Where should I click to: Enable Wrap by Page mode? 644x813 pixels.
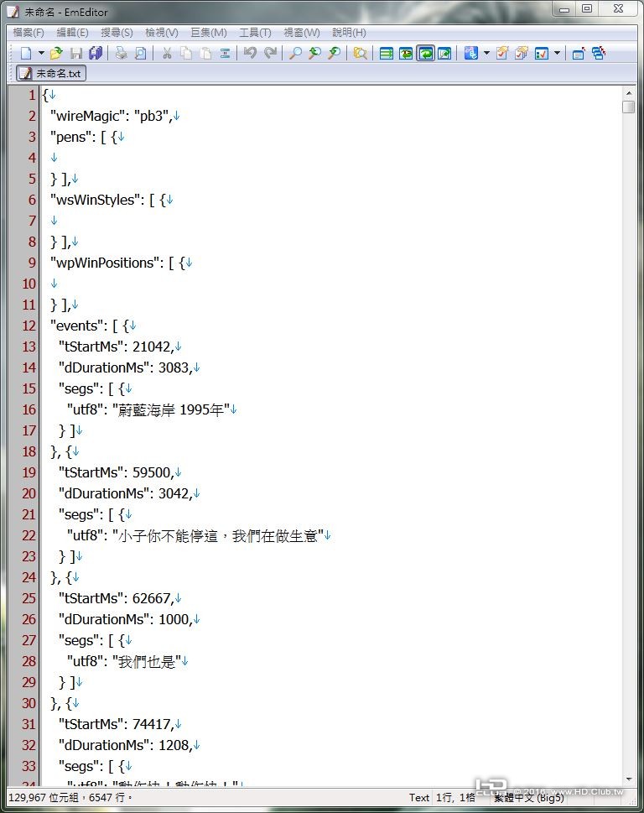[x=444, y=53]
